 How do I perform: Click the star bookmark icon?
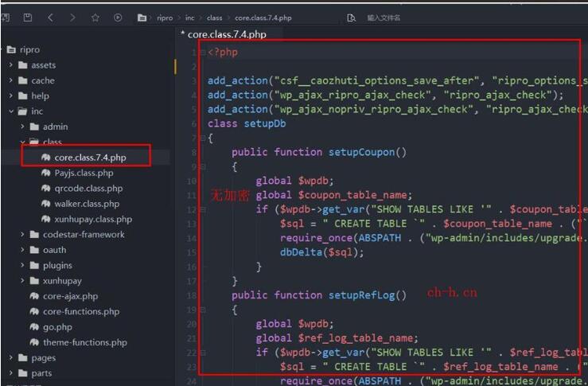pos(95,17)
